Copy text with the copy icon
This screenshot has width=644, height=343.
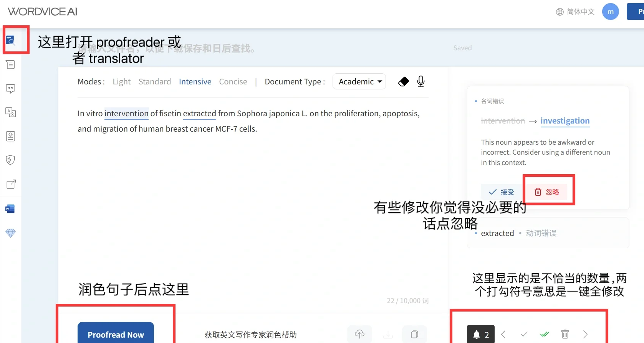[414, 334]
